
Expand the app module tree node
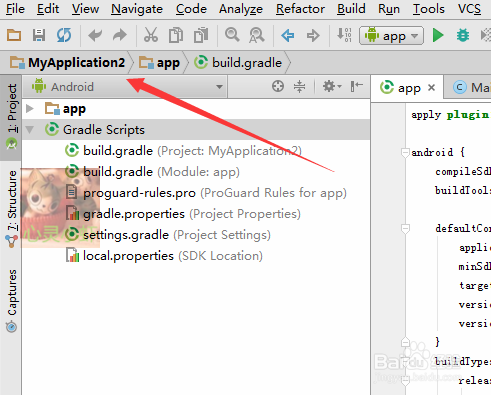(30, 108)
